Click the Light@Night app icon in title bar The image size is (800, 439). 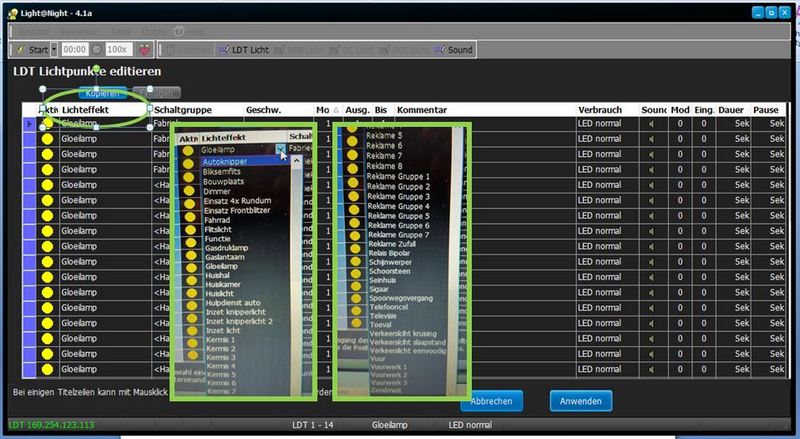click(x=13, y=13)
